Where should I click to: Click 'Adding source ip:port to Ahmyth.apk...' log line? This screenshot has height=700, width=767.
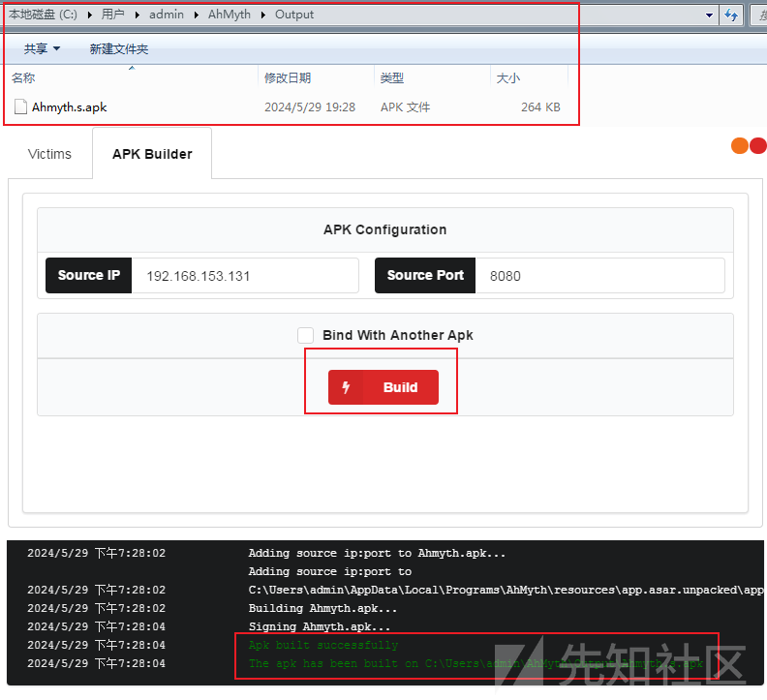[x=377, y=553]
